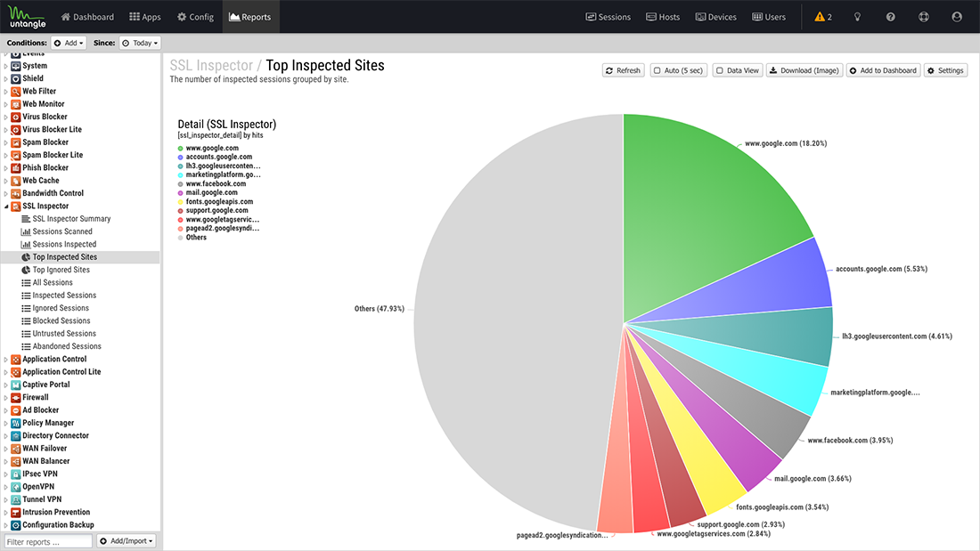Click Add to Dashboard button
Screen dimensions: 980x551
coord(883,70)
